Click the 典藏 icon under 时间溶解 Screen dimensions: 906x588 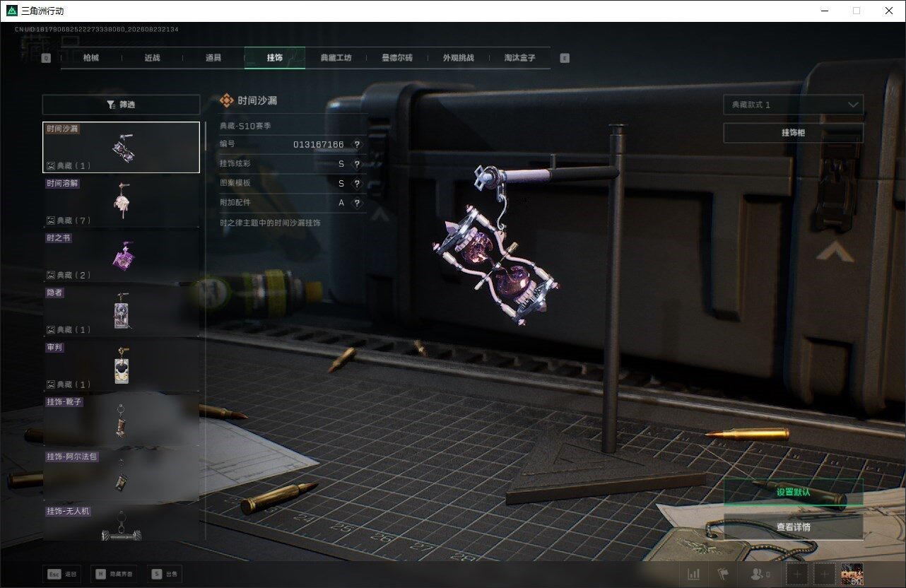pos(51,220)
